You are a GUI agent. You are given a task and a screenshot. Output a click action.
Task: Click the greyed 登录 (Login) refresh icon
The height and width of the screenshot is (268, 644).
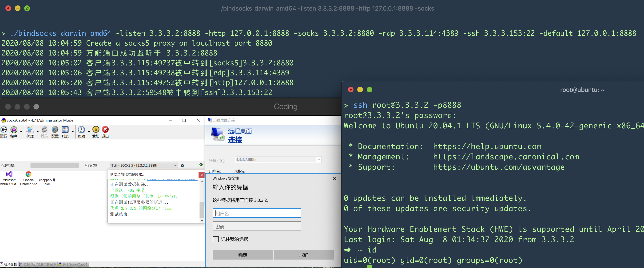(44, 130)
